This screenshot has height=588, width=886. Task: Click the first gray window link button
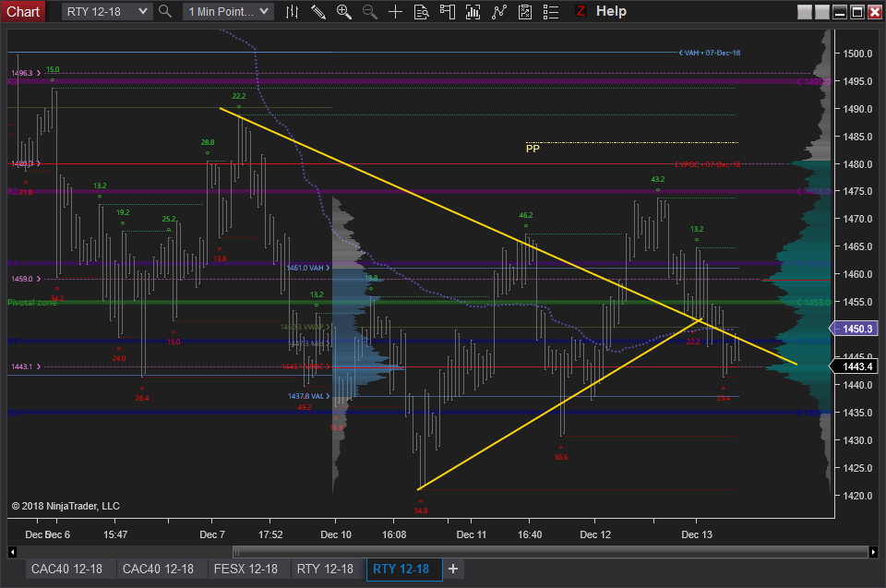click(805, 12)
